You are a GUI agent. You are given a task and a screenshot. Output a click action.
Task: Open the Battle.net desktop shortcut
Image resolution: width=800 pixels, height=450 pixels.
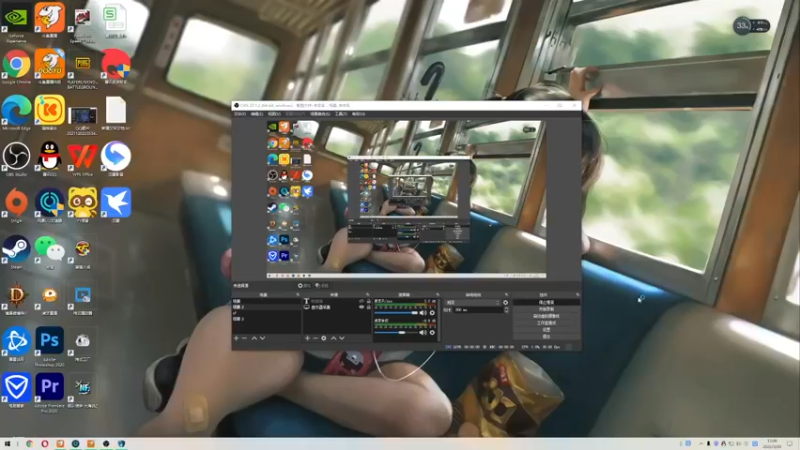(16, 344)
